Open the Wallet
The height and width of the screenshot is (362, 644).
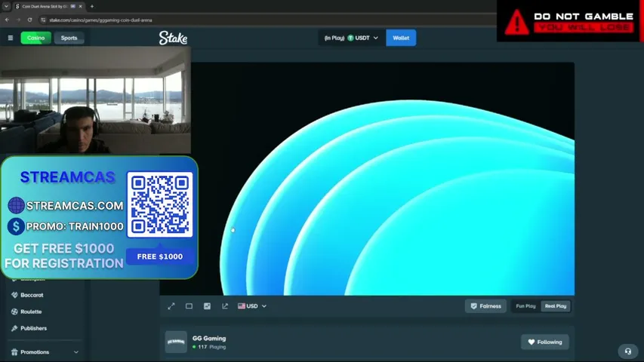(x=401, y=38)
